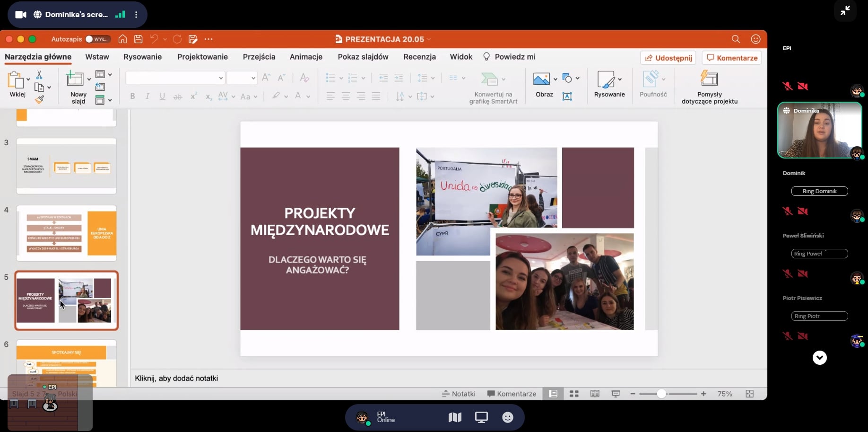Click the Cut scissors icon

click(39, 75)
